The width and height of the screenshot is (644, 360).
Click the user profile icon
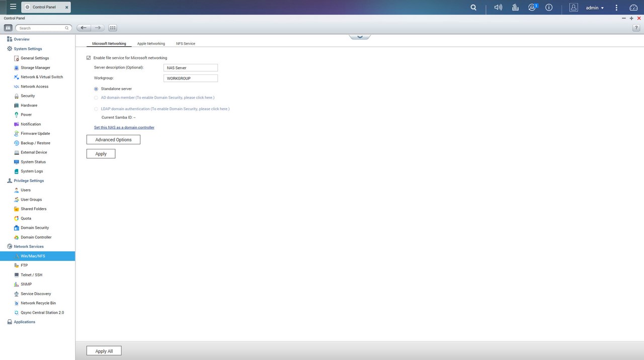click(574, 8)
